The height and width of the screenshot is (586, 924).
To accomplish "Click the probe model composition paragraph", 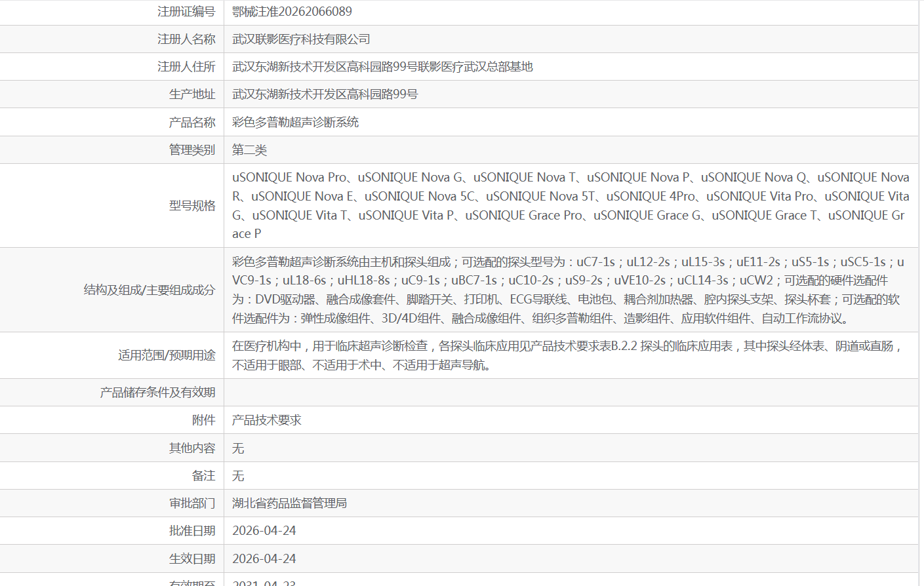I will tap(568, 290).
